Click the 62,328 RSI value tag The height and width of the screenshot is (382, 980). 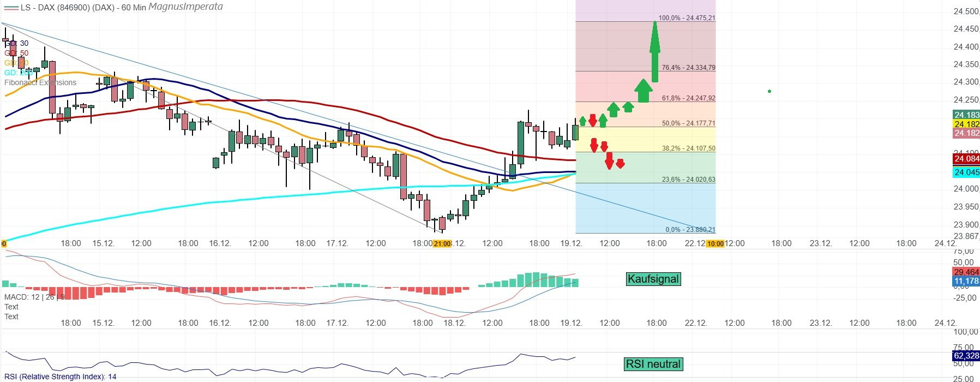(x=966, y=356)
